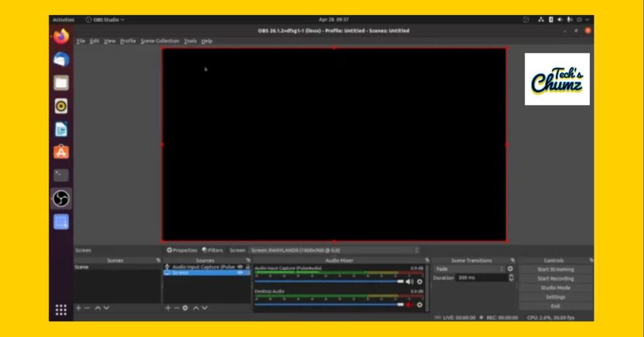Remove selected source with minus icon
644x337 pixels.
click(176, 308)
